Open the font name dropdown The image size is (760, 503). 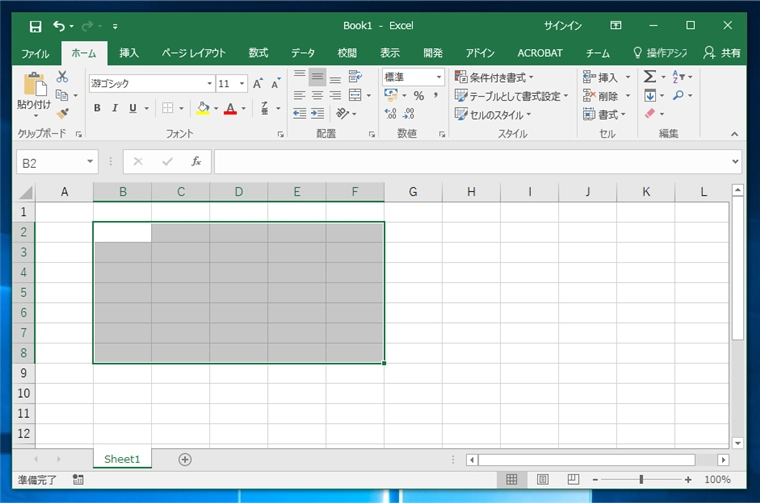(x=209, y=83)
